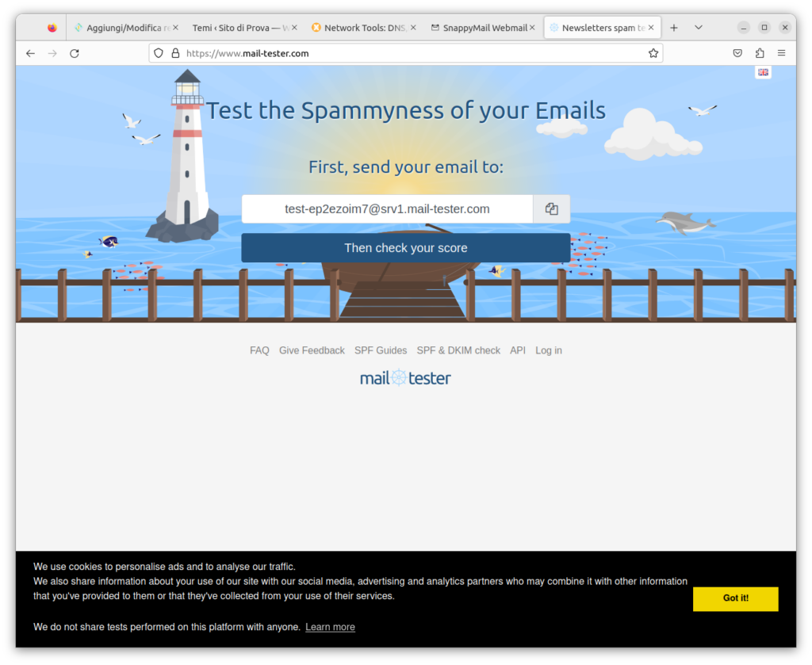Bookmark this page with the star icon
812x665 pixels.
click(653, 53)
